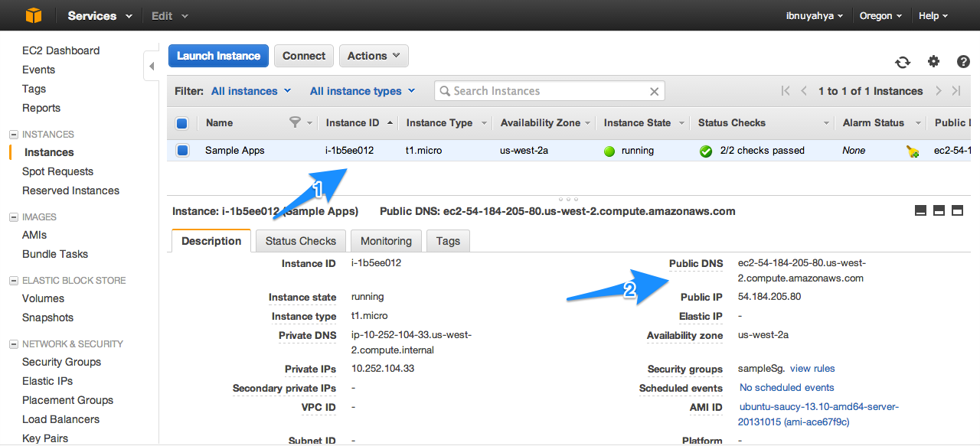The width and height of the screenshot is (980, 446).
Task: Open the All instances filter dropdown
Action: [251, 91]
